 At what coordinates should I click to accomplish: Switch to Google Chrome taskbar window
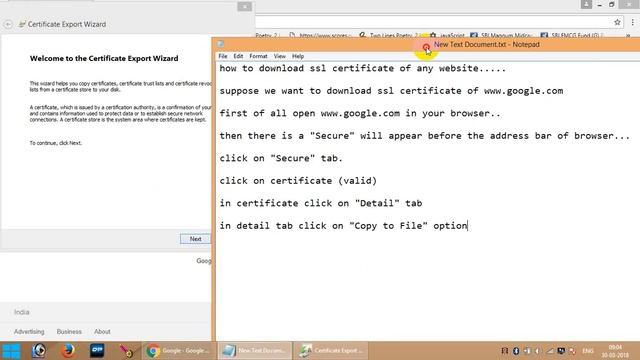178,351
